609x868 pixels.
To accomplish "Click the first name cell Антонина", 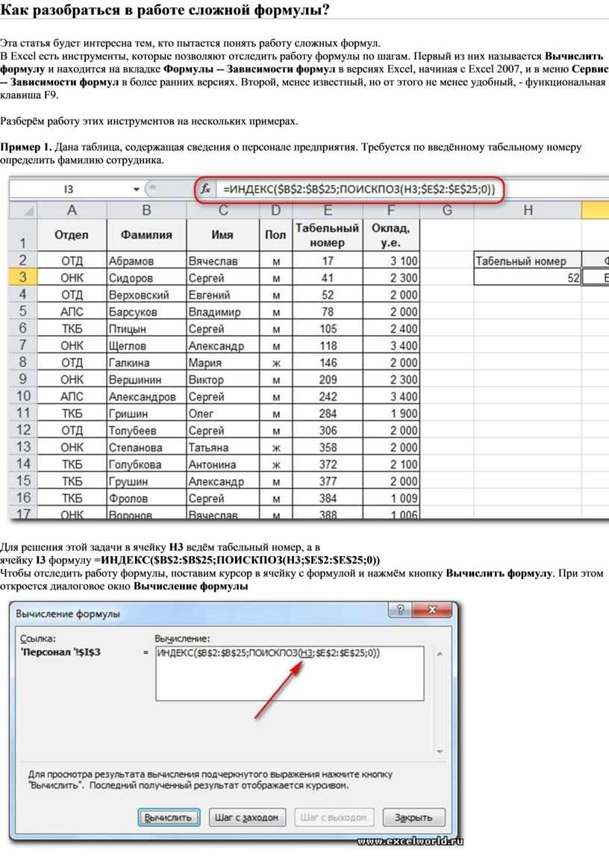I will pyautogui.click(x=223, y=464).
